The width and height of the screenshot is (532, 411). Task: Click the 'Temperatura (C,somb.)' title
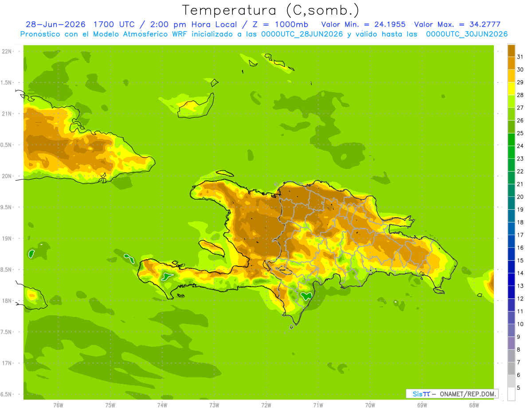pyautogui.click(x=270, y=10)
